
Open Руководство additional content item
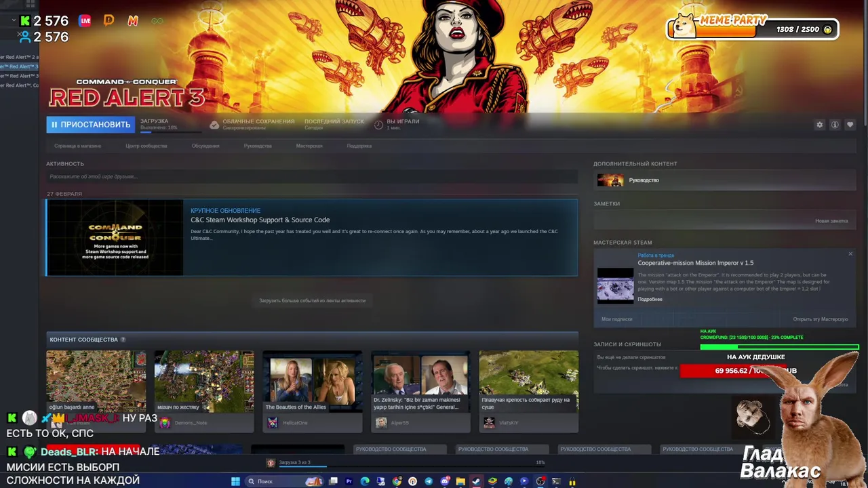click(x=725, y=180)
